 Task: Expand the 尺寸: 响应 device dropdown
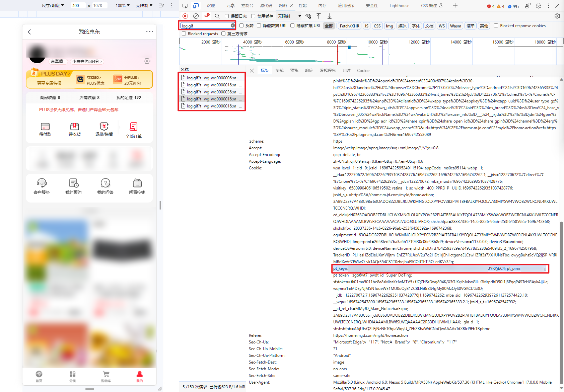coord(53,5)
